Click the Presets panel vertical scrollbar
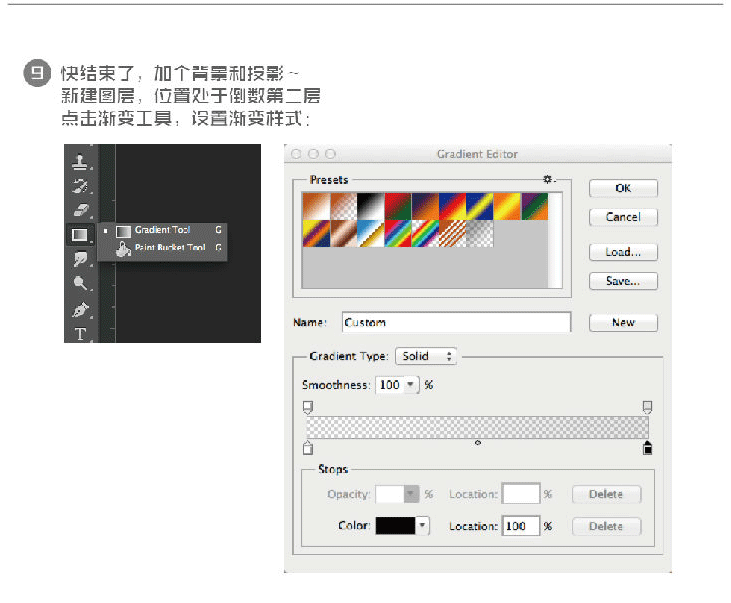Image resolution: width=731 pixels, height=603 pixels. [555, 241]
